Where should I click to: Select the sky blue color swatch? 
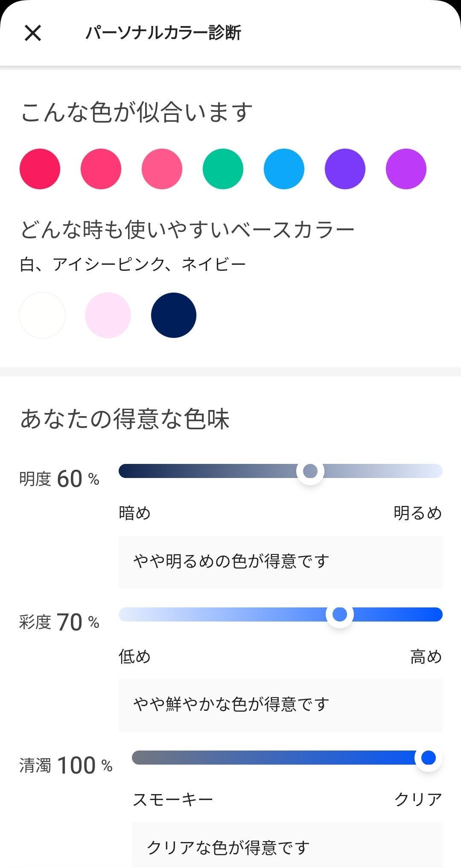click(x=284, y=169)
